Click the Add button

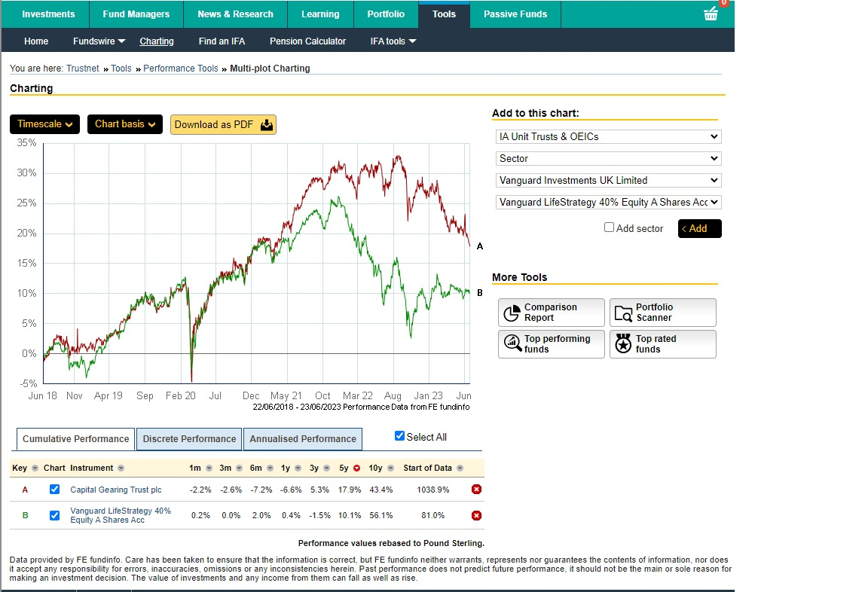(700, 228)
